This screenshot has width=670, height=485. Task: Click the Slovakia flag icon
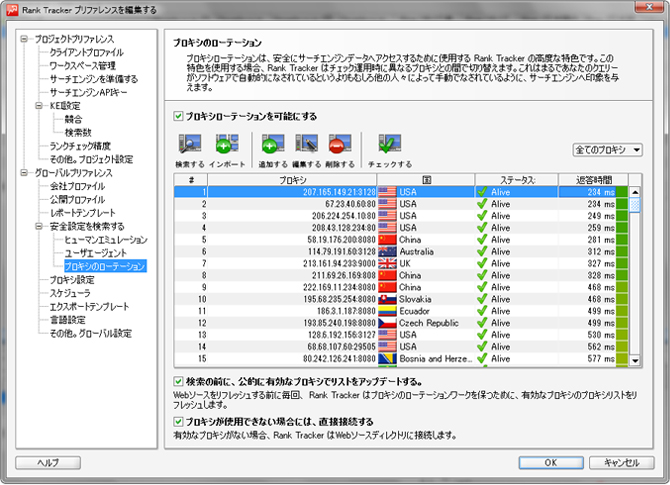387,299
